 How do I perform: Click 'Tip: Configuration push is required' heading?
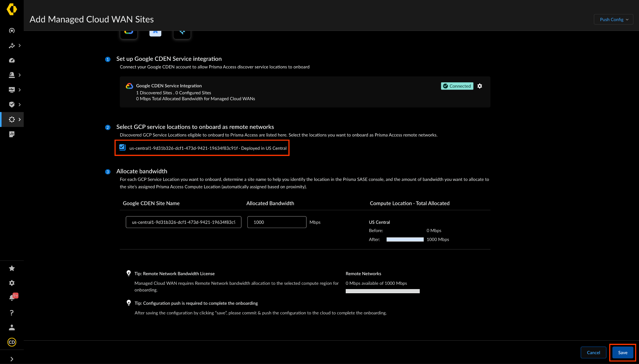tap(196, 303)
